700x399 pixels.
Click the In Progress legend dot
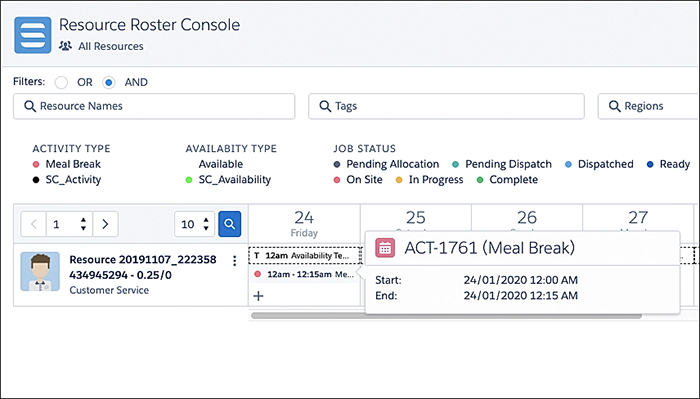click(399, 180)
